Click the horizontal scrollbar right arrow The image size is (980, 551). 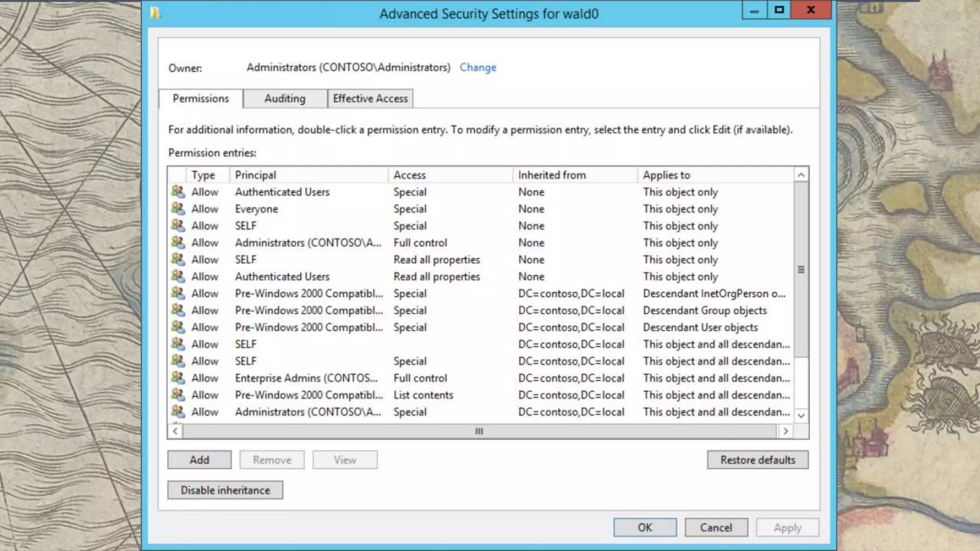785,431
